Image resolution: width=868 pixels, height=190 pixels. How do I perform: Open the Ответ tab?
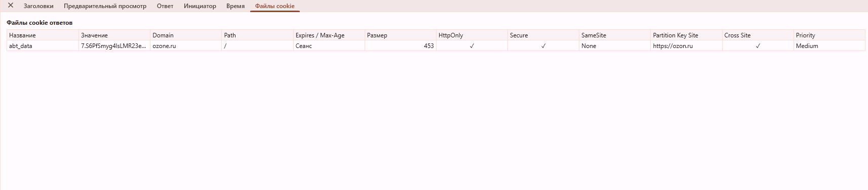[165, 6]
